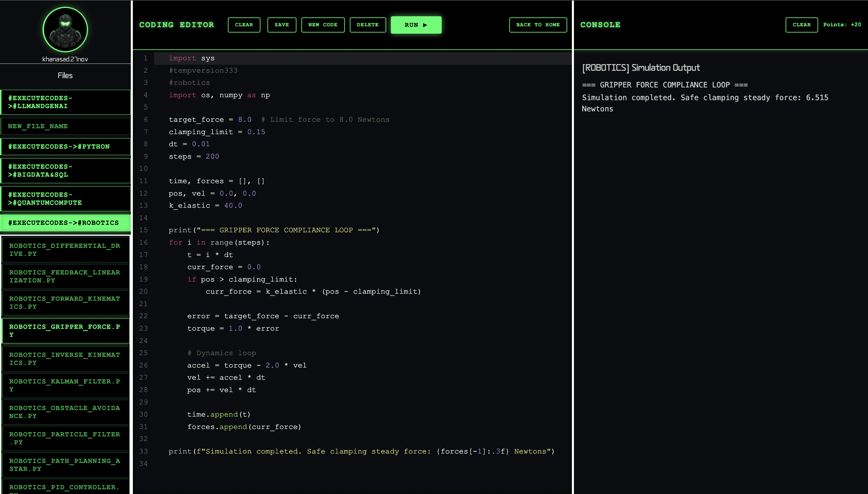This screenshot has width=868, height=494.
Task: Go back to home page
Action: click(x=538, y=25)
